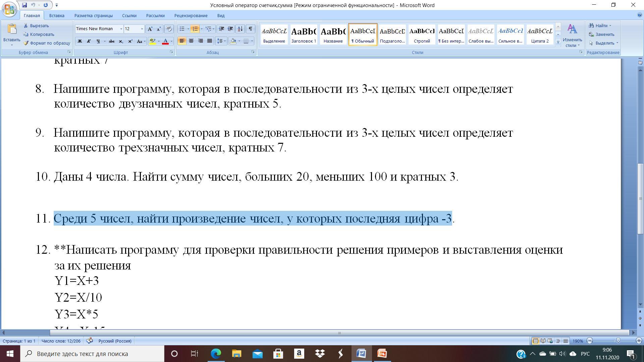The width and height of the screenshot is (644, 362).
Task: Switch to Print Layout view icon
Action: point(536,341)
